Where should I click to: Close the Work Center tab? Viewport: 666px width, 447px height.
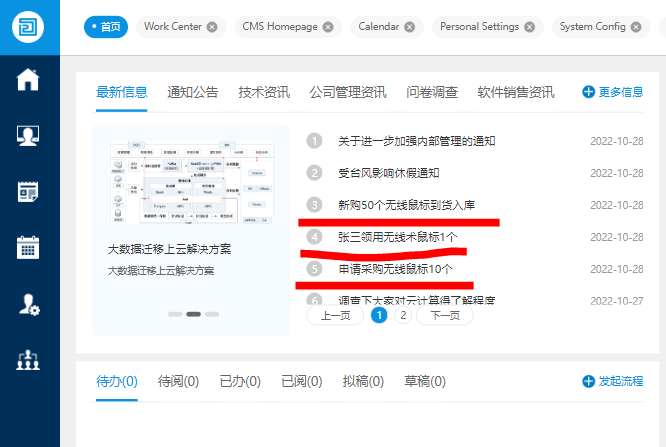(212, 27)
